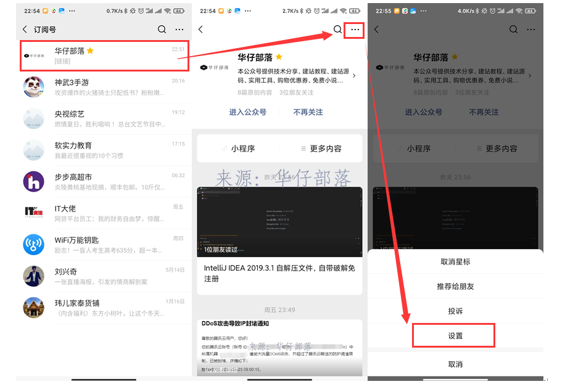Viewport: 565px width, 392px height.
Task: Go back from the undimmed 华仔部落 profile page
Action: coord(200,30)
